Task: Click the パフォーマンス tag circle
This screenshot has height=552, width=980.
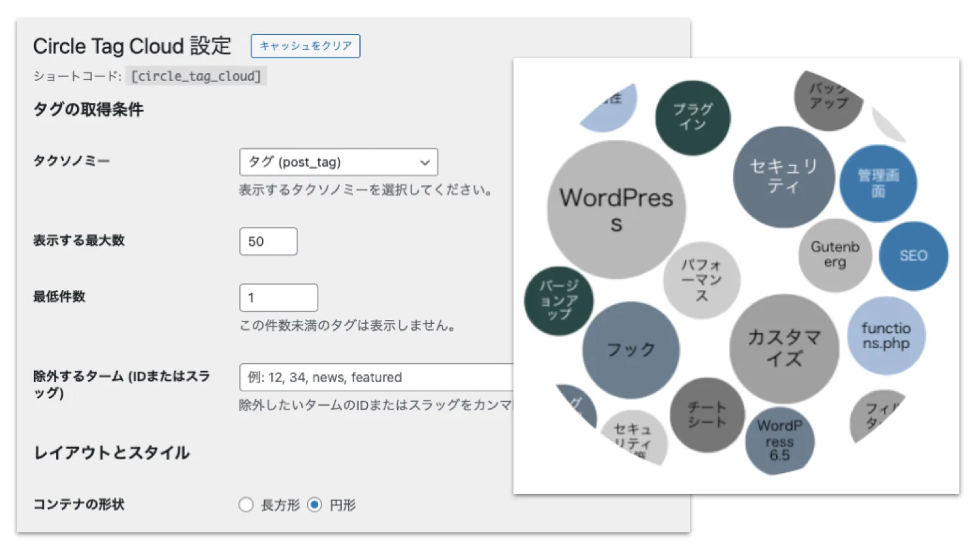Action: (702, 280)
